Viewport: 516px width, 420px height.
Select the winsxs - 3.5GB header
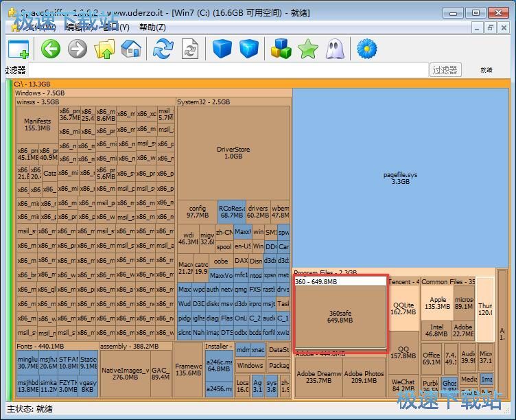[x=96, y=102]
